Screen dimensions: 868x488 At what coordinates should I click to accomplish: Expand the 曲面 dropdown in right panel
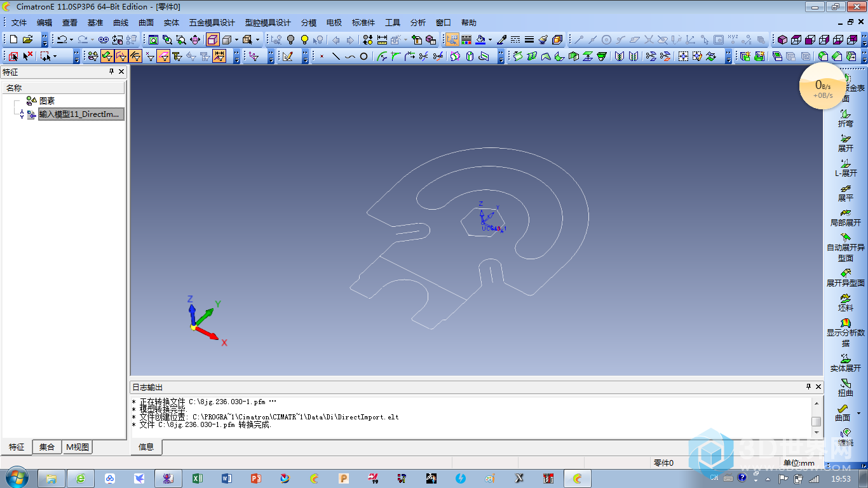pyautogui.click(x=859, y=414)
